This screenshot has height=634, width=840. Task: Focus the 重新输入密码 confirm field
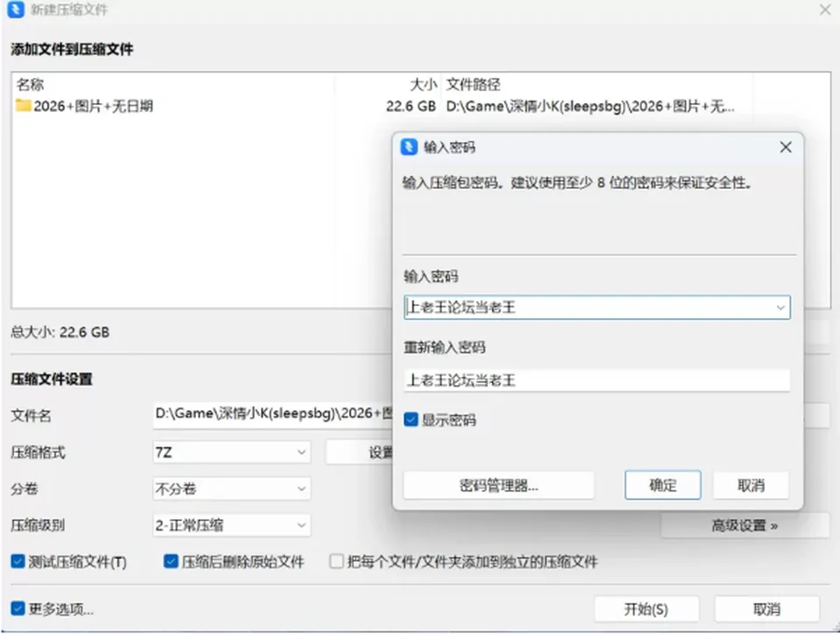[x=597, y=380]
